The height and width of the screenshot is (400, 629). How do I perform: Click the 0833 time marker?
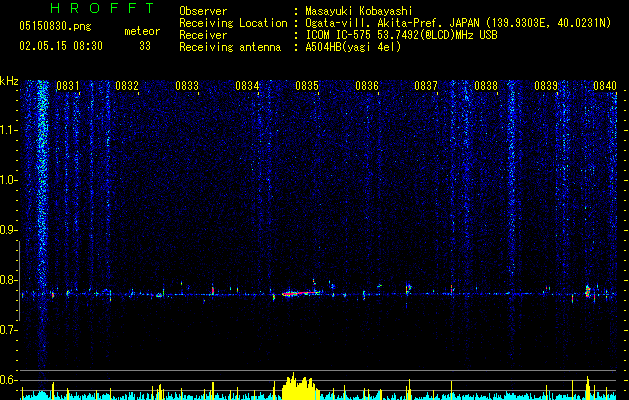pyautogui.click(x=187, y=85)
